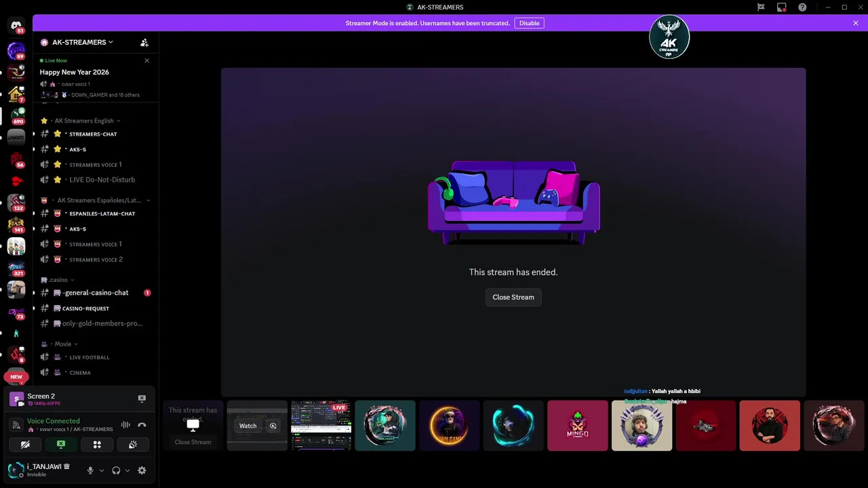Join STREAMERS VOICE 1 in English category
This screenshot has width=868, height=488.
[95, 165]
